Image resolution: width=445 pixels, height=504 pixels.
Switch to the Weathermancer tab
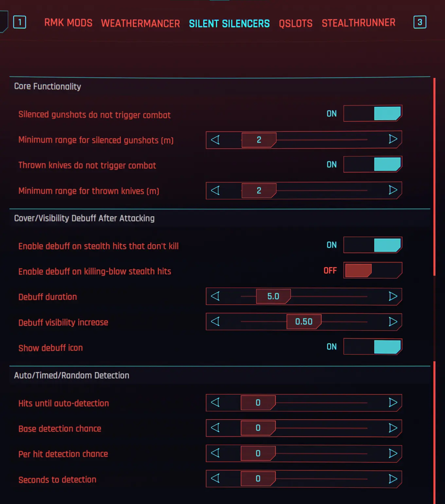[140, 23]
